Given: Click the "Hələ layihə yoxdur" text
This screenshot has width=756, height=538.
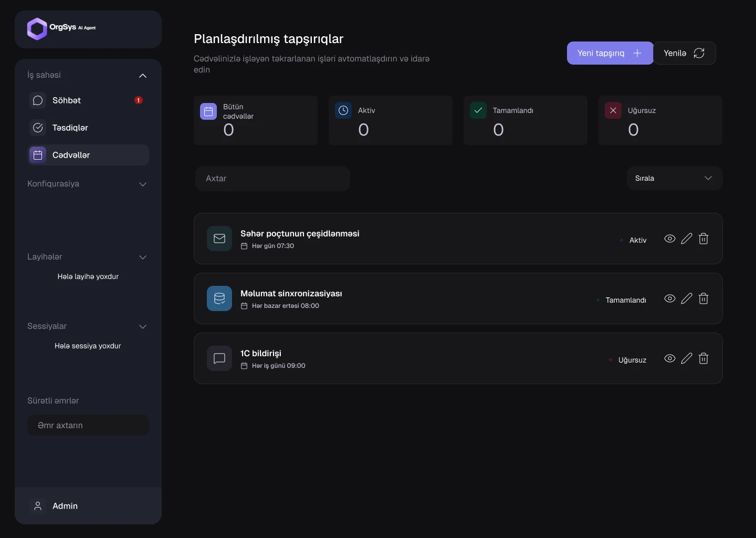Looking at the screenshot, I should point(88,276).
